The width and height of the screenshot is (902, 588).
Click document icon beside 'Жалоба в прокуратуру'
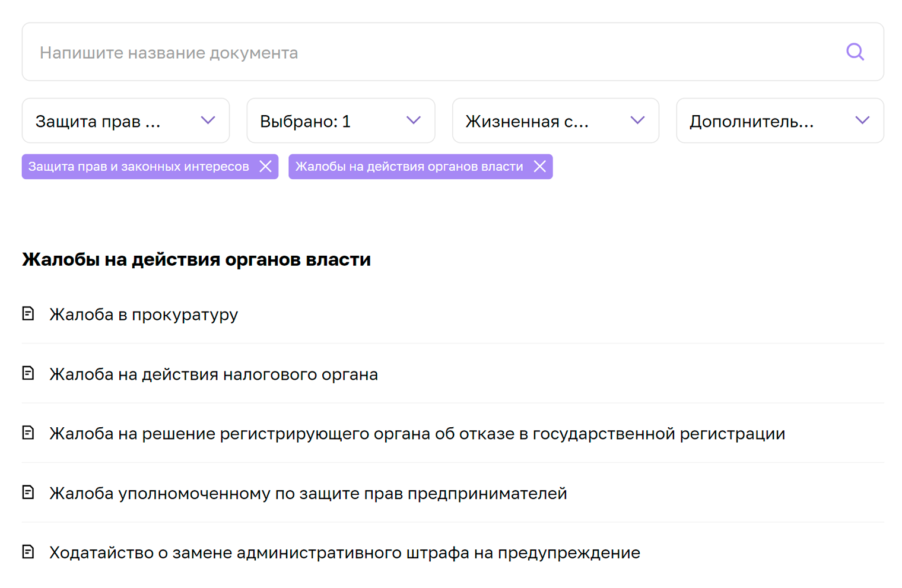pyautogui.click(x=28, y=313)
